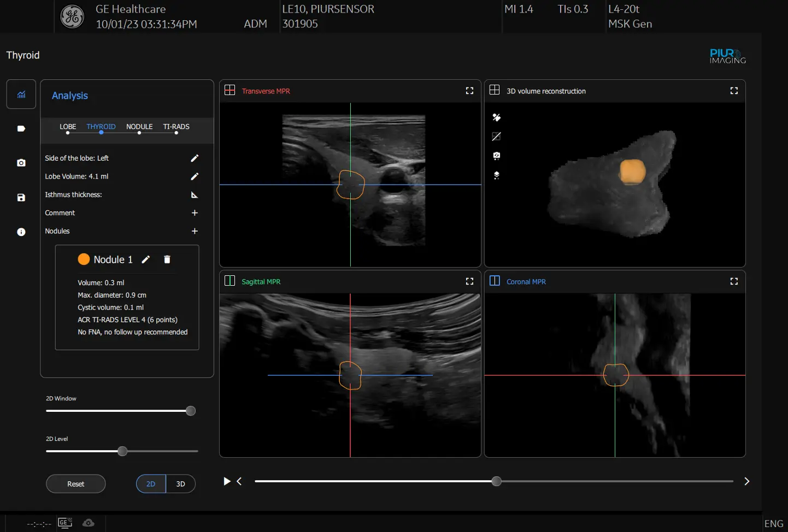Click 'Volume: 0.3 ml' nodule value
The width and height of the screenshot is (788, 532).
pyautogui.click(x=101, y=283)
